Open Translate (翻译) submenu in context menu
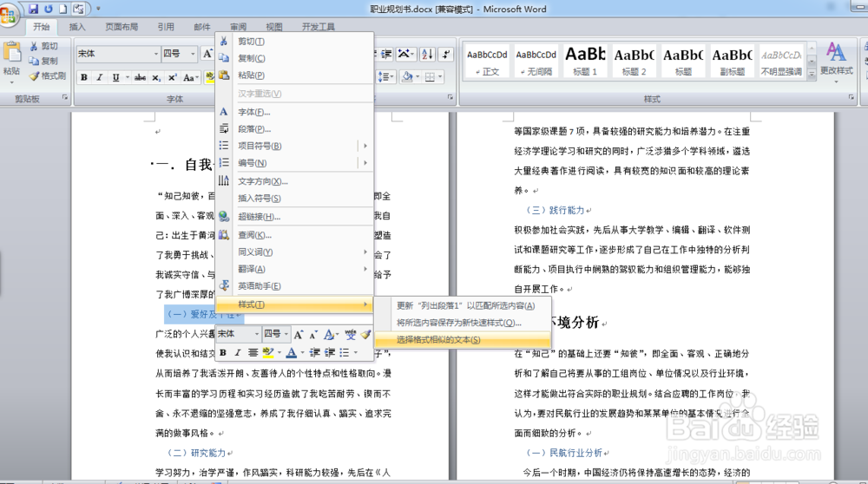The height and width of the screenshot is (484, 868). 294,269
